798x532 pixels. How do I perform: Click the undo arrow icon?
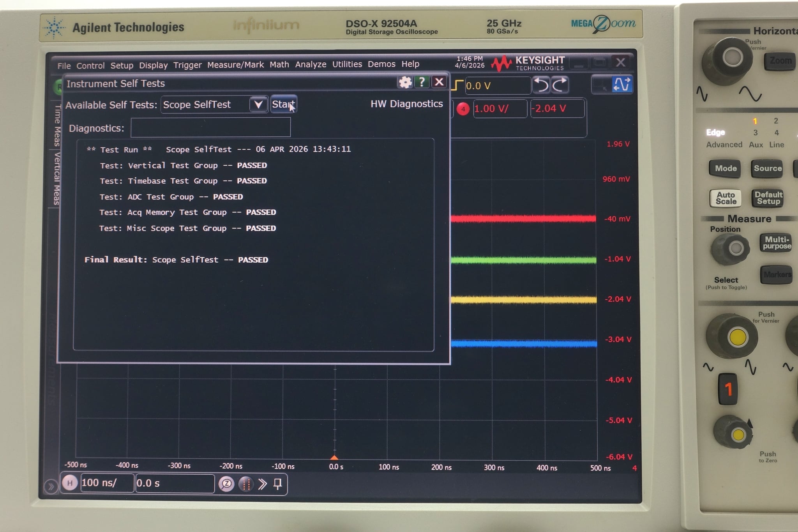click(x=541, y=85)
